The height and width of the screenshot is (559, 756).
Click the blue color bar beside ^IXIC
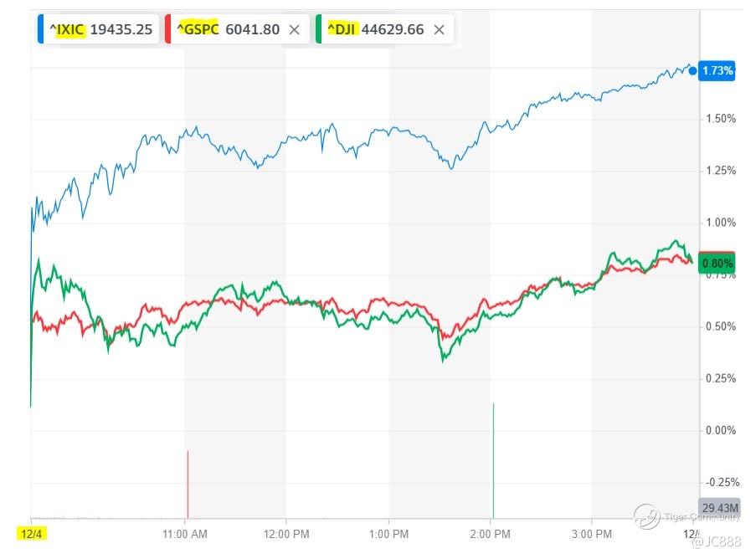pyautogui.click(x=39, y=29)
